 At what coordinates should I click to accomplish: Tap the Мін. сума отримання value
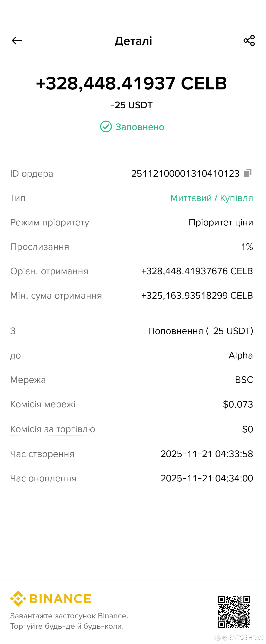[x=197, y=295]
